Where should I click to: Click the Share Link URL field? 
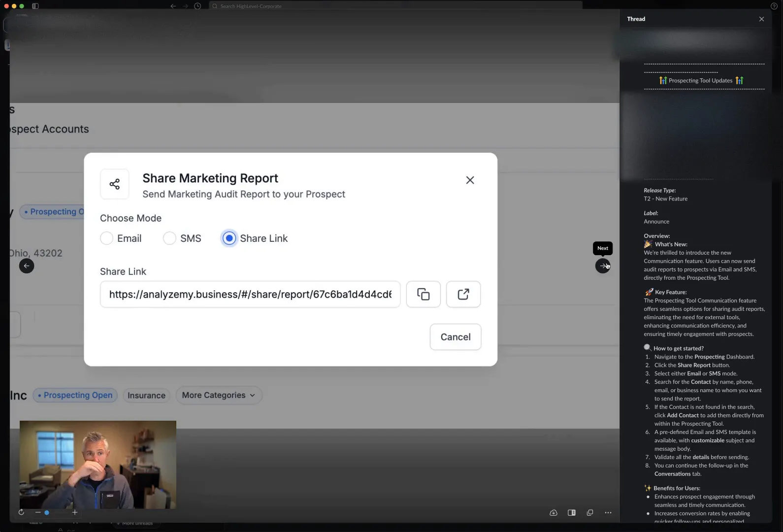point(250,294)
